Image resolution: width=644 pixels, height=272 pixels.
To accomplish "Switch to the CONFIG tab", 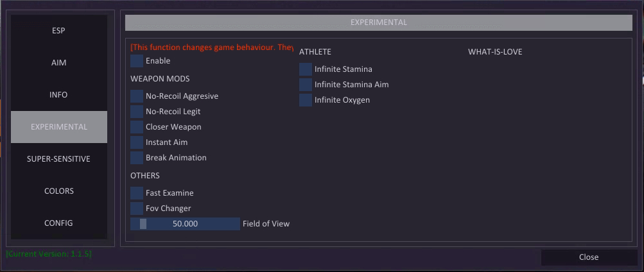I will (x=58, y=223).
